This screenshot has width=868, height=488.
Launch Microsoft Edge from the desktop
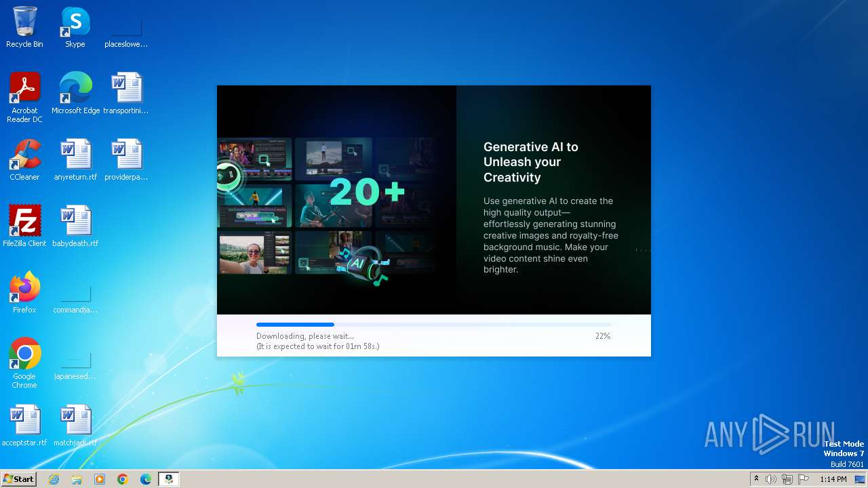pyautogui.click(x=75, y=94)
